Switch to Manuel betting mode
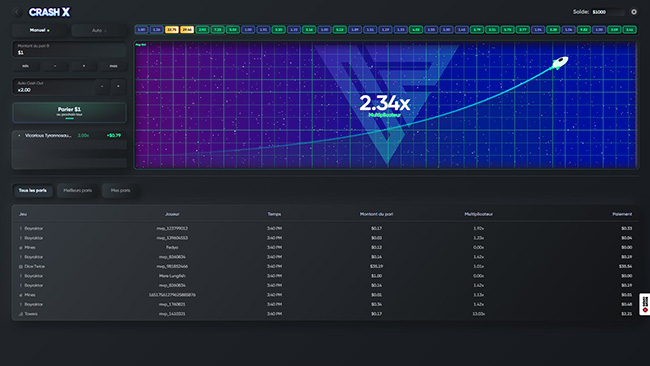 [40, 30]
